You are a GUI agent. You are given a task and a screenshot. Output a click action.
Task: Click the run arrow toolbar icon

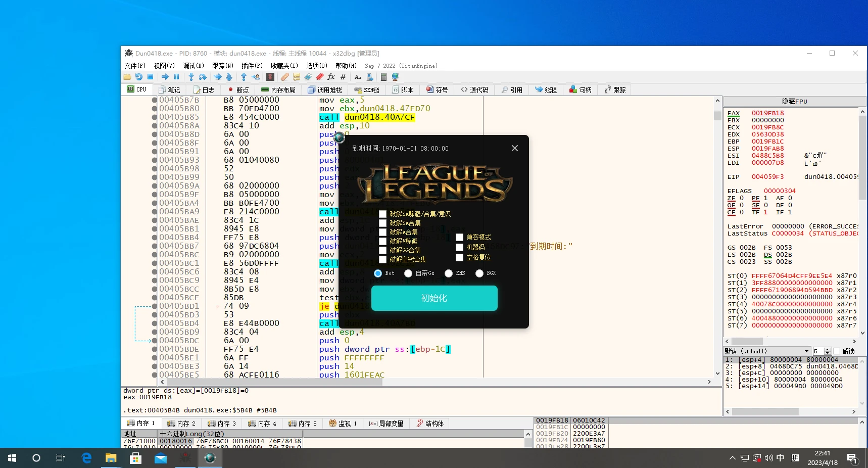tap(165, 77)
